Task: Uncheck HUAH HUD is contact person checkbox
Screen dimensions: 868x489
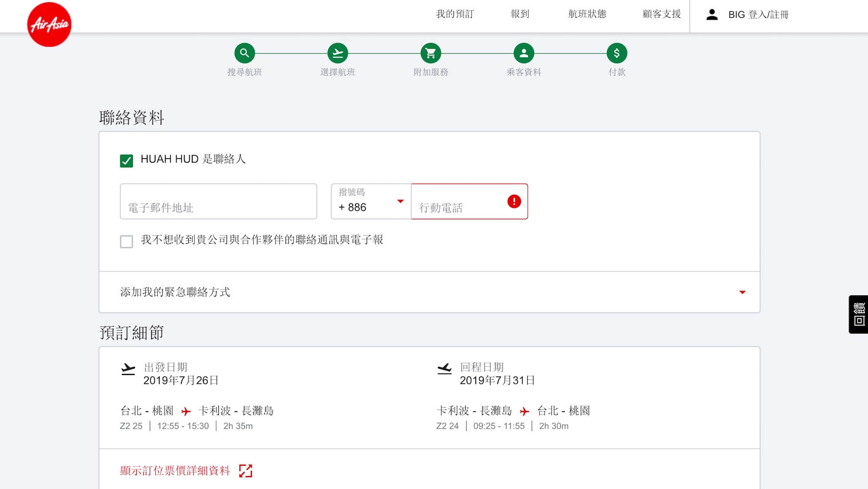Action: (x=126, y=161)
